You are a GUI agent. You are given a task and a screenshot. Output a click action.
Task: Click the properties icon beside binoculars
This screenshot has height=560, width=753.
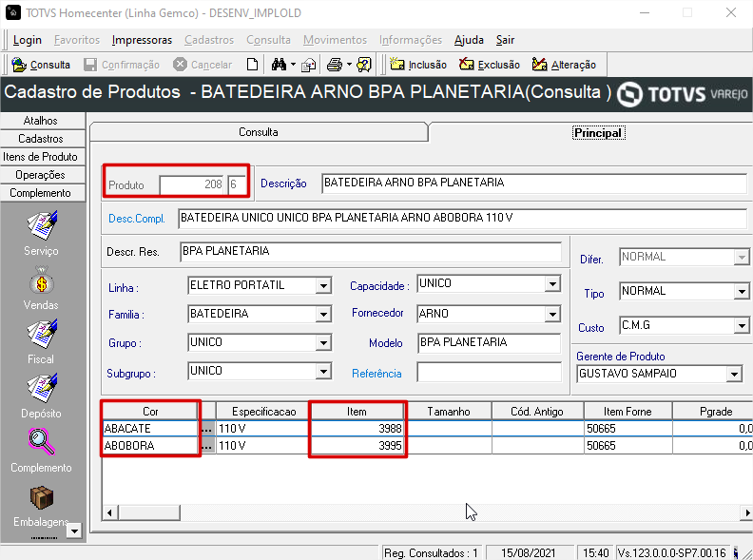pyautogui.click(x=308, y=65)
